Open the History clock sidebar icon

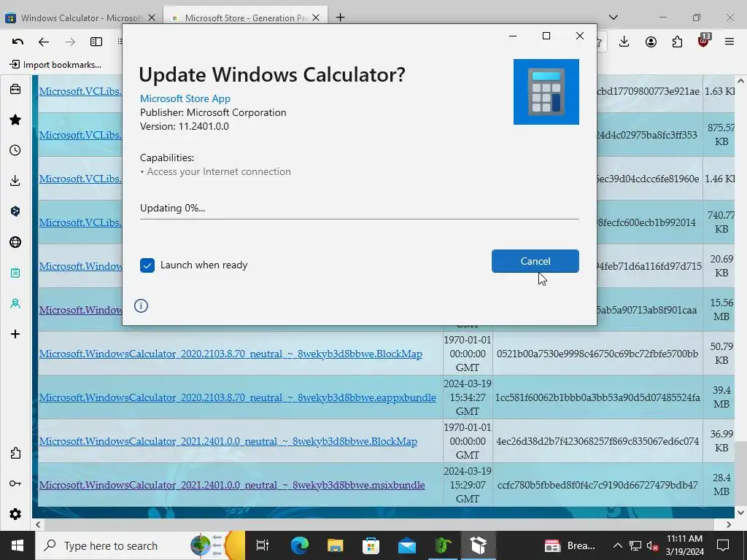pyautogui.click(x=15, y=150)
